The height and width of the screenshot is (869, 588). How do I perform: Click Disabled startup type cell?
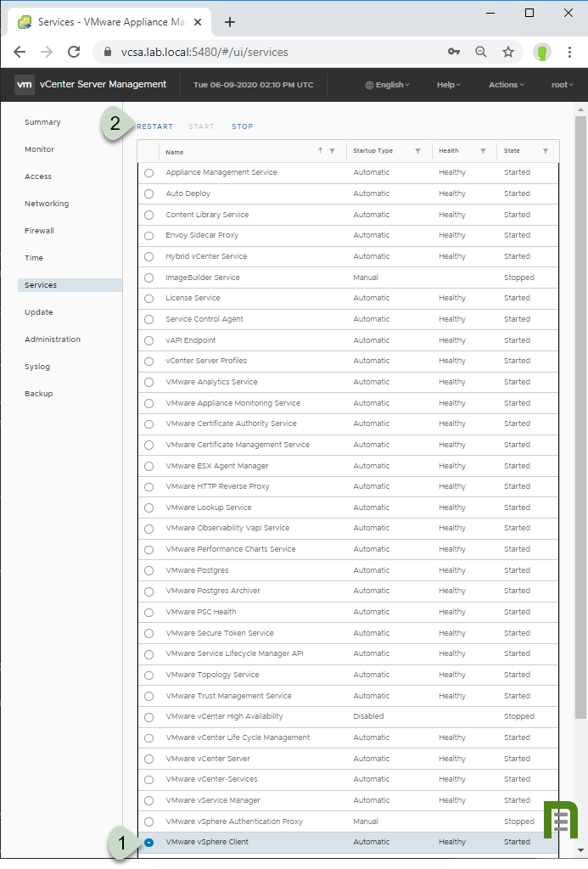368,716
